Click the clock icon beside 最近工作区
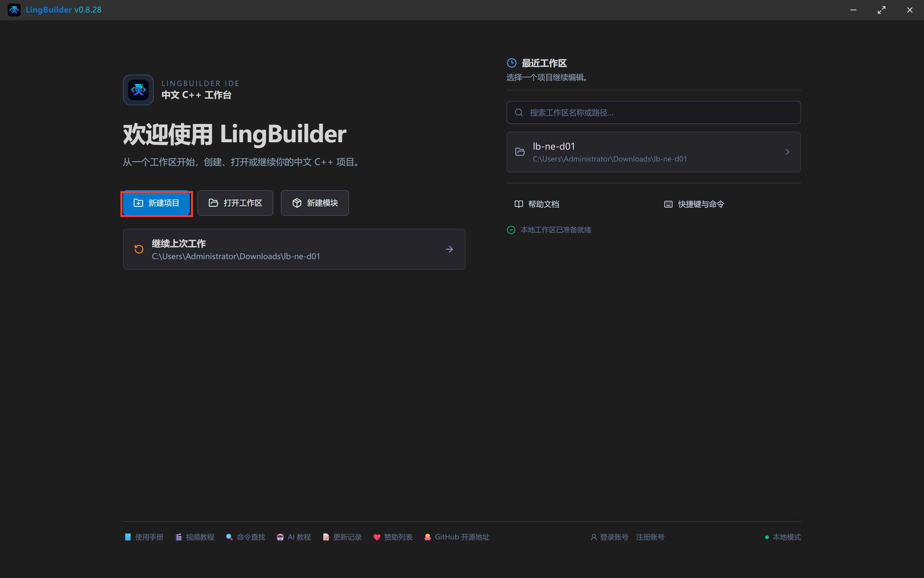This screenshot has height=578, width=924. click(x=511, y=63)
